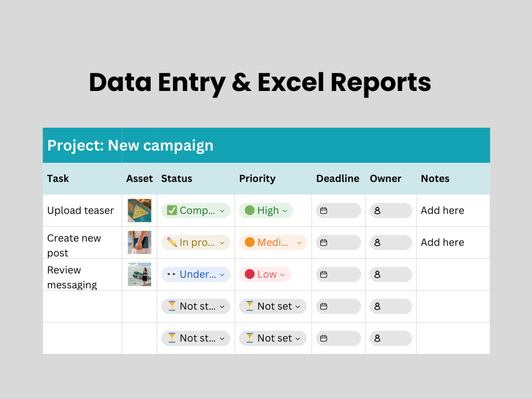The image size is (532, 399).
Task: Click the owner person icon for Review messaging
Action: point(377,275)
